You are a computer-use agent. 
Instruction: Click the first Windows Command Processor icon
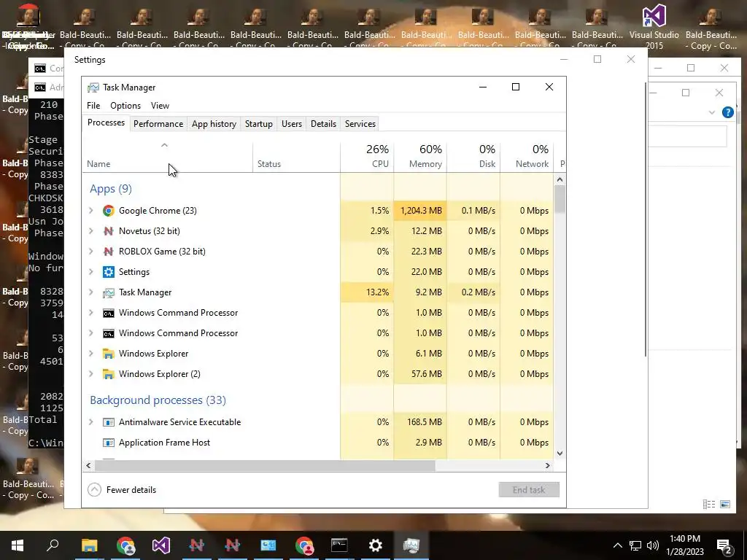(x=109, y=313)
